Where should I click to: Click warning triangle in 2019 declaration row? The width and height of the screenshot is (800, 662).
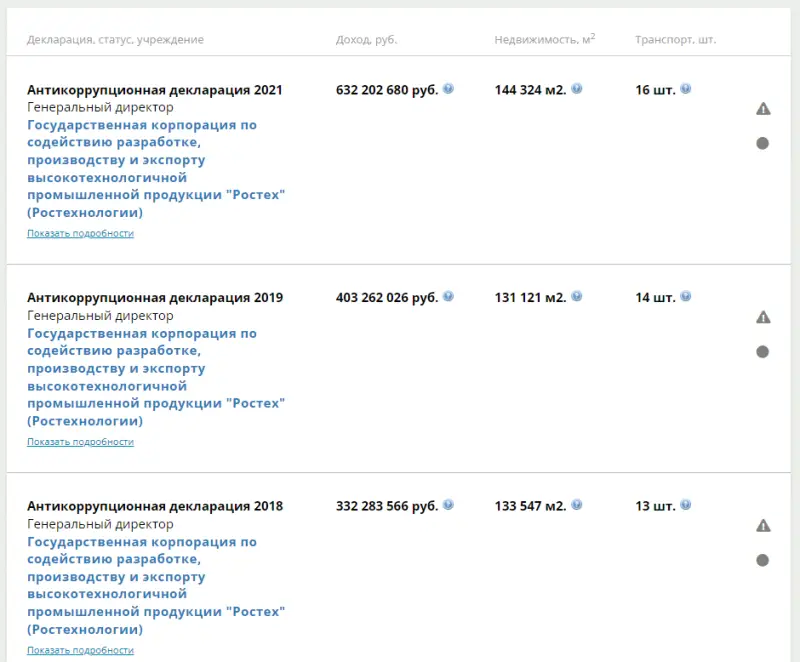763,317
